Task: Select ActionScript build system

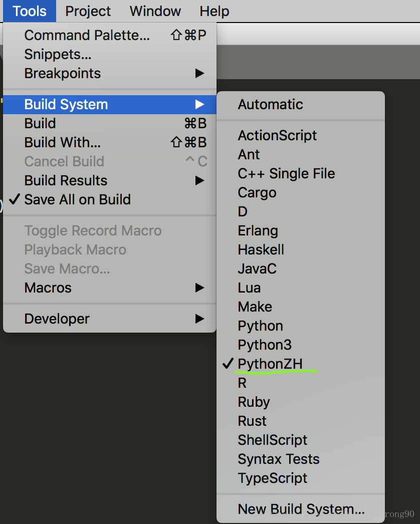Action: coord(301,135)
